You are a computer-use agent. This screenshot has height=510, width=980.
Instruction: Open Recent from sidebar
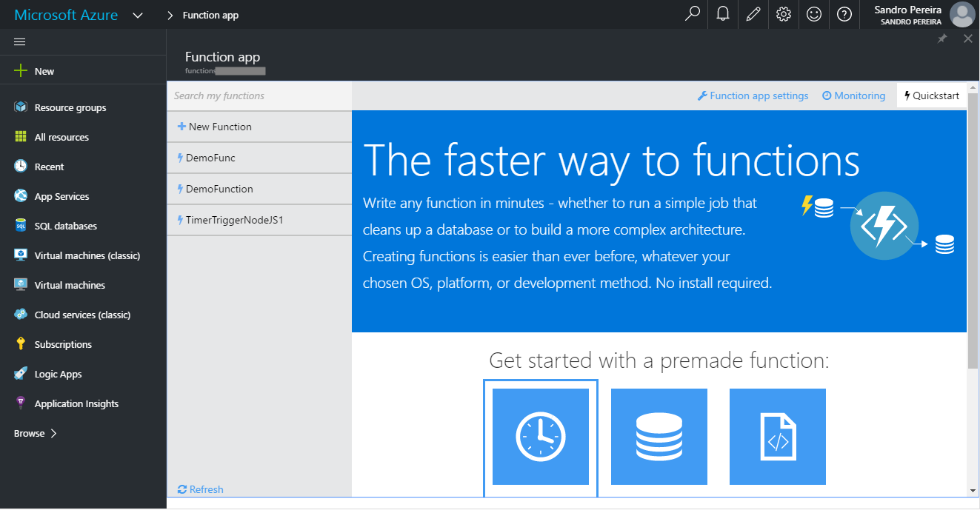coord(49,167)
